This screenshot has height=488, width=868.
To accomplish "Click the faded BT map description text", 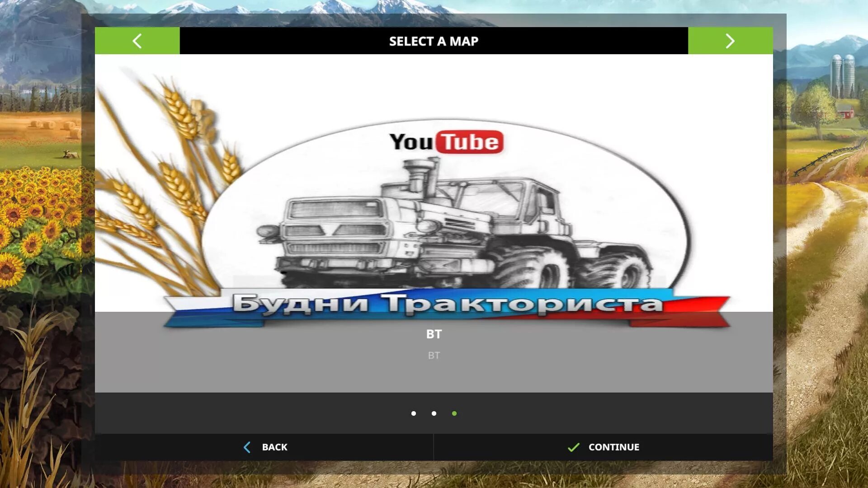I will click(x=434, y=356).
